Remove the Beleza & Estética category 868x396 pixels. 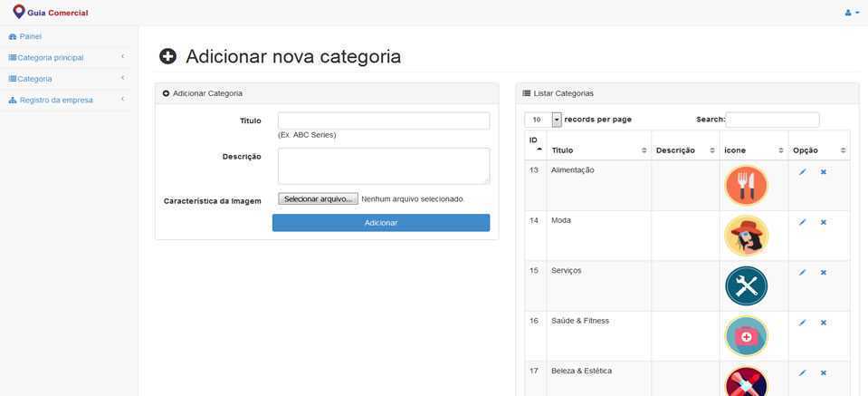824,372
